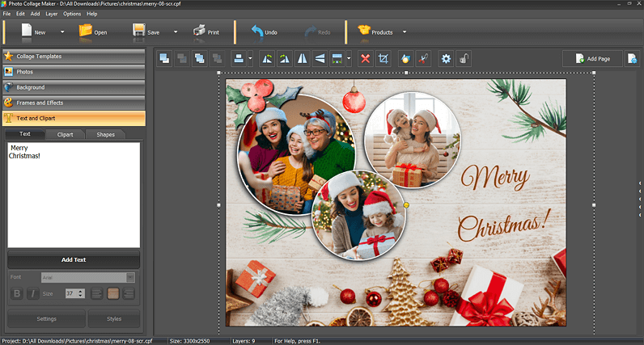Viewport: 644px width, 345px height.
Task: Click the Add Text button
Action: click(x=74, y=259)
